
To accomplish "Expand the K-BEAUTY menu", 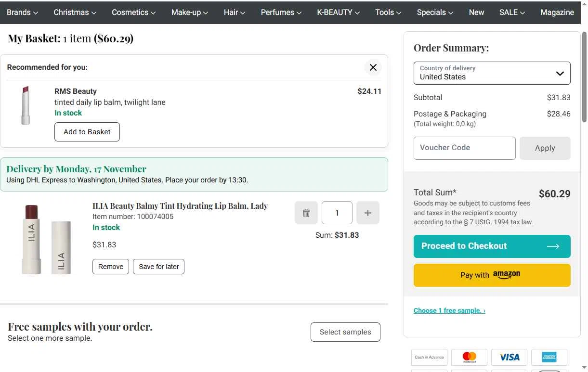I will click(x=338, y=13).
